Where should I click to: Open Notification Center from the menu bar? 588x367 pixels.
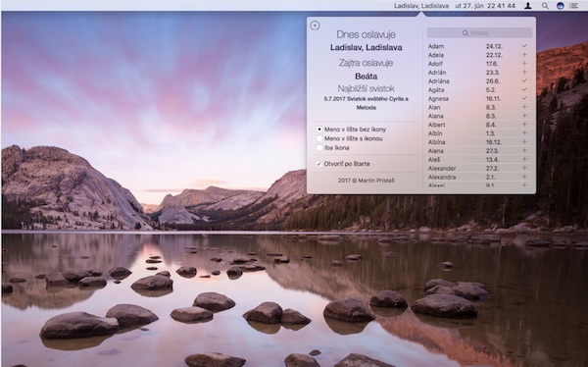573,6
